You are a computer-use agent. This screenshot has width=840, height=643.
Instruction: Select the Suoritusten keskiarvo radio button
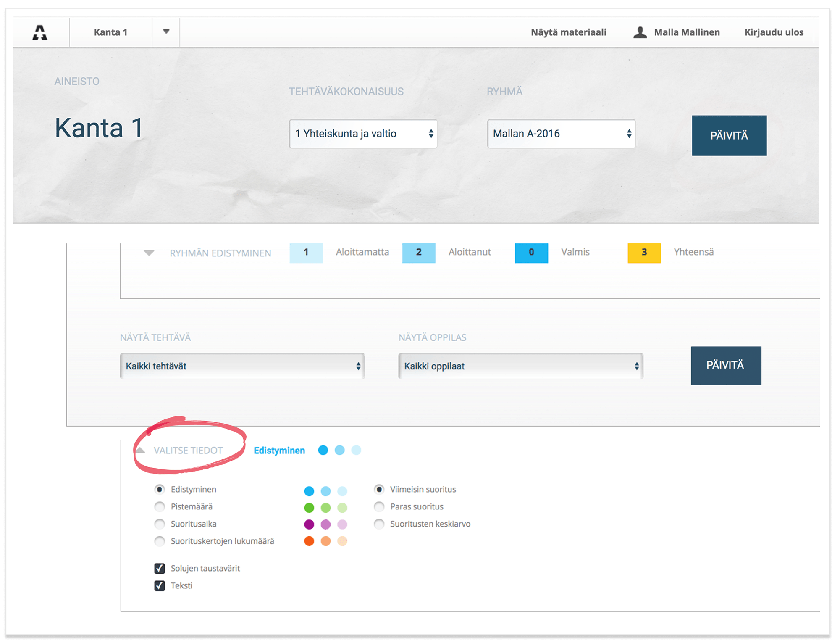379,524
